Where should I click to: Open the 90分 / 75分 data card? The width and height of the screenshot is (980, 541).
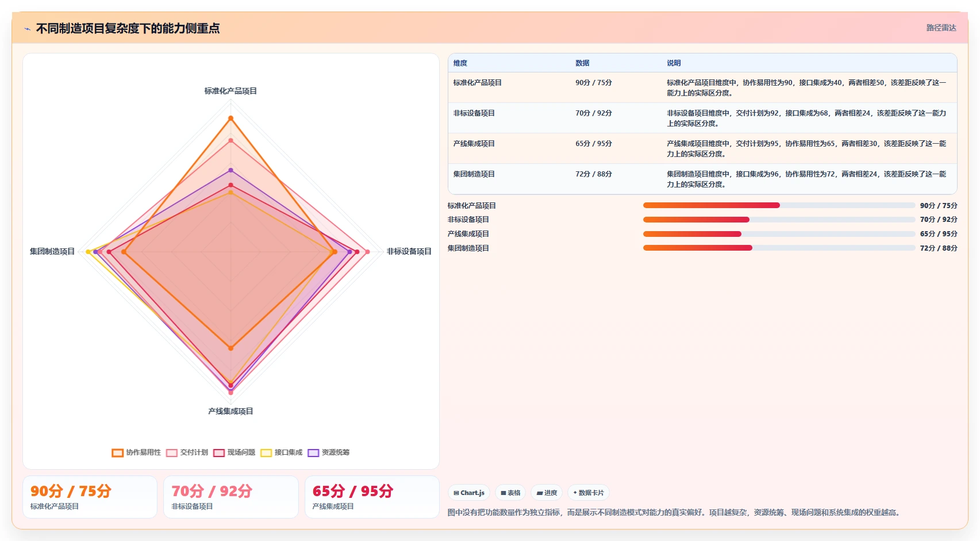[90, 497]
